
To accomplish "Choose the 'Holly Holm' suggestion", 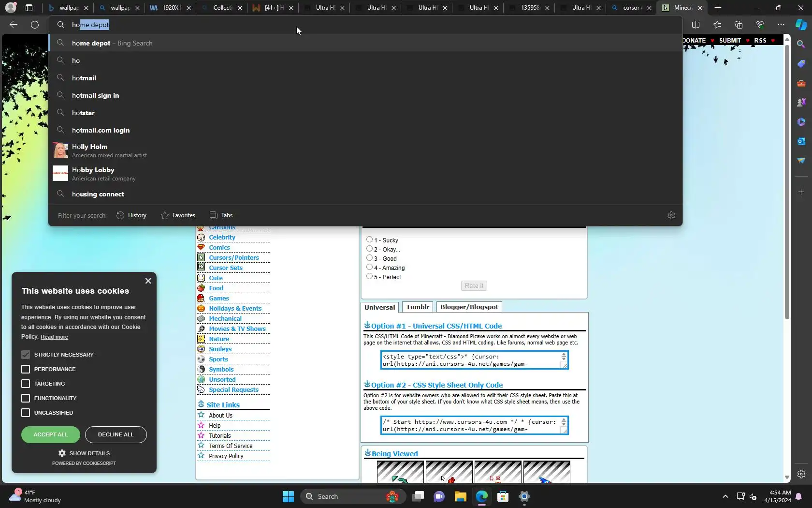I will 365,150.
